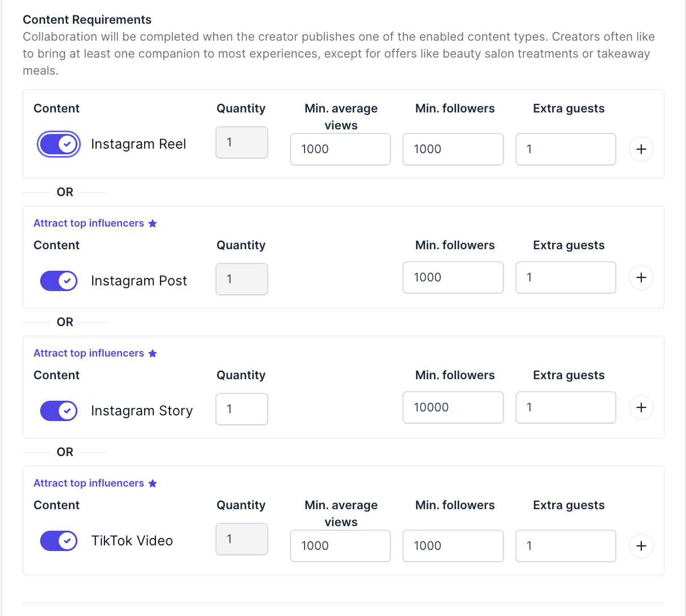Focus the TikTok Video min. average views field
The height and width of the screenshot is (616, 686).
point(340,546)
